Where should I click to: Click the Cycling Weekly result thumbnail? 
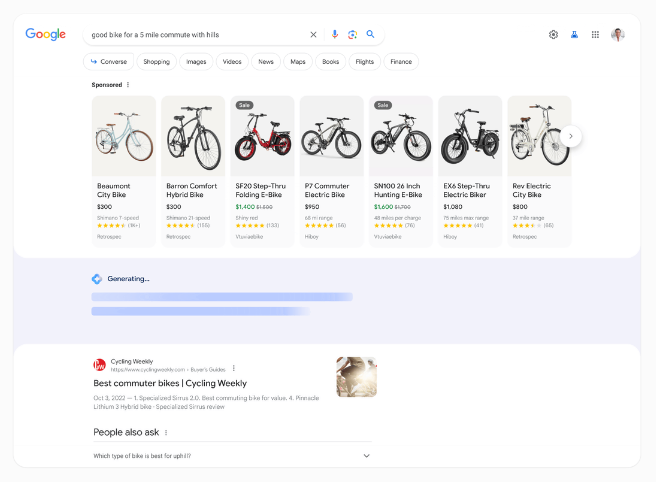point(356,377)
